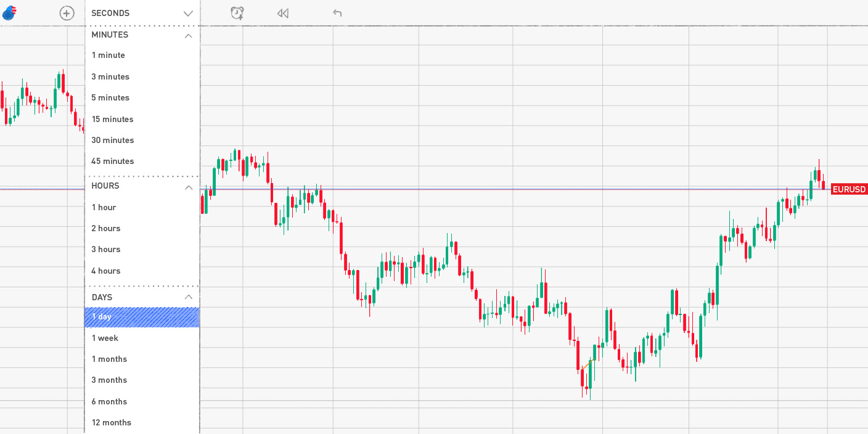The height and width of the screenshot is (434, 868).
Task: Click the blue horizontal price line
Action: click(432, 189)
